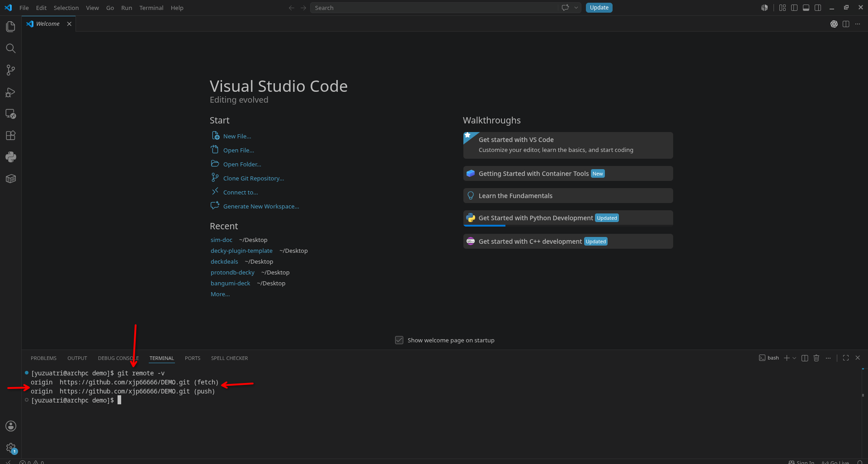868x464 pixels.
Task: Open the Remote Explorer view
Action: (x=11, y=114)
